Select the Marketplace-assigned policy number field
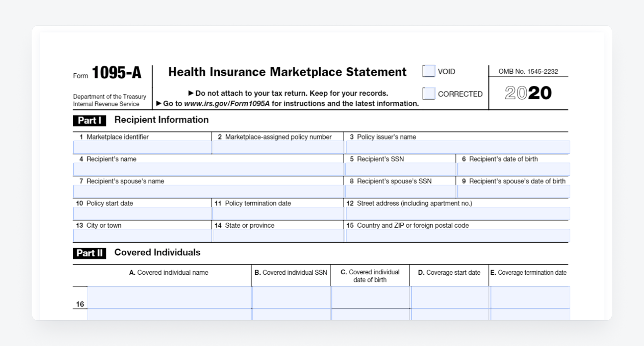 278,147
